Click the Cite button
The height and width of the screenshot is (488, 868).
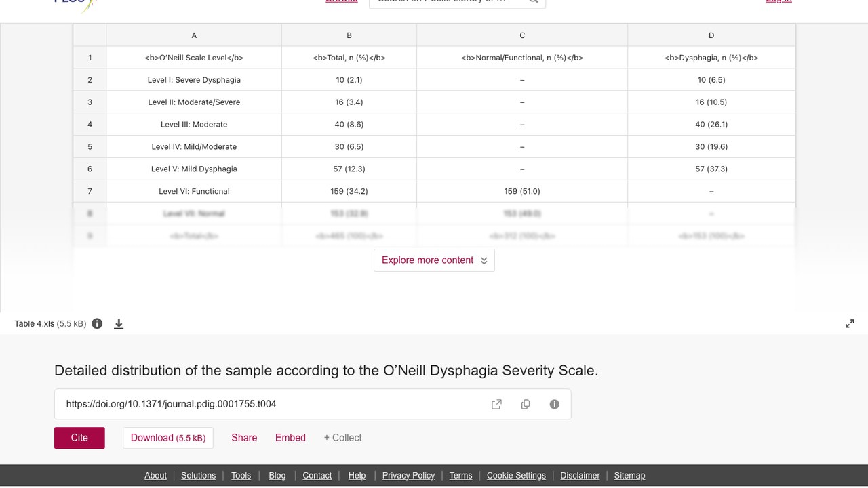[79, 438]
